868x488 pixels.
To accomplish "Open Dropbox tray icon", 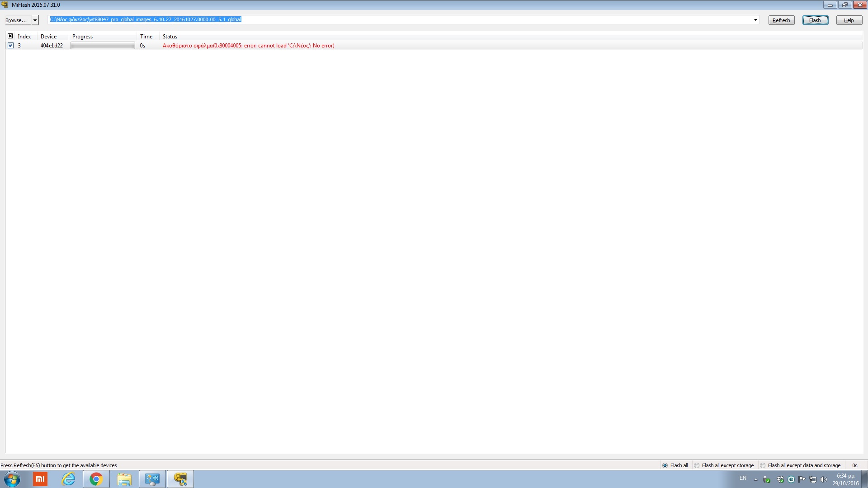I will pos(780,479).
